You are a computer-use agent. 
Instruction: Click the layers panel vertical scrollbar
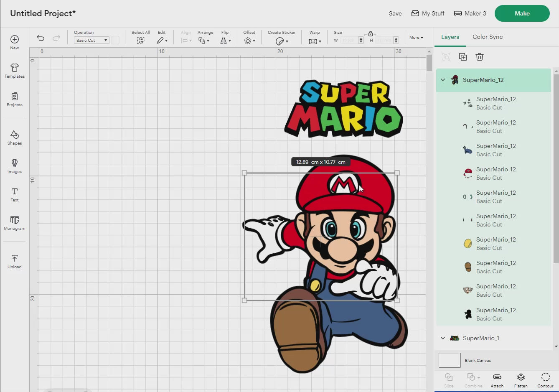(x=556, y=169)
